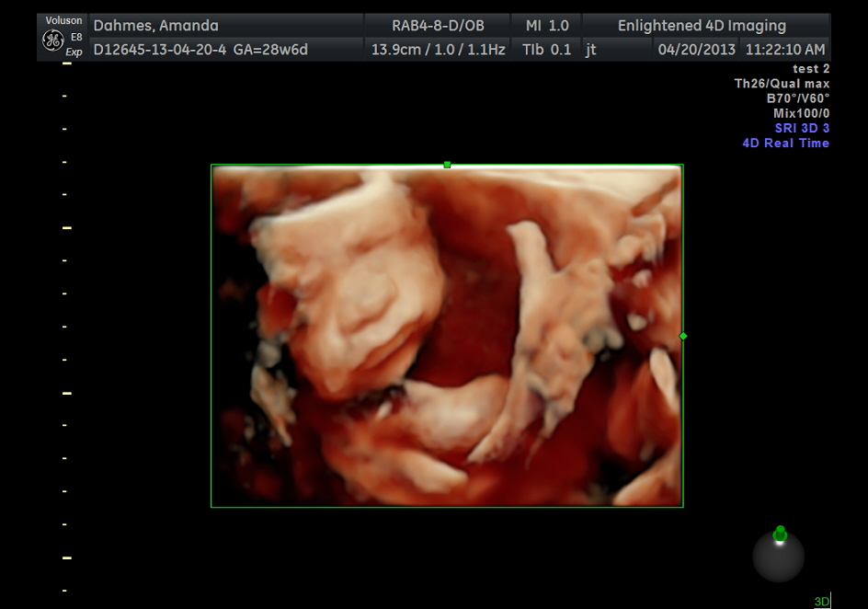Viewport: 868px width, 609px height.
Task: Click the date '04/20/2013'
Action: pyautogui.click(x=696, y=50)
